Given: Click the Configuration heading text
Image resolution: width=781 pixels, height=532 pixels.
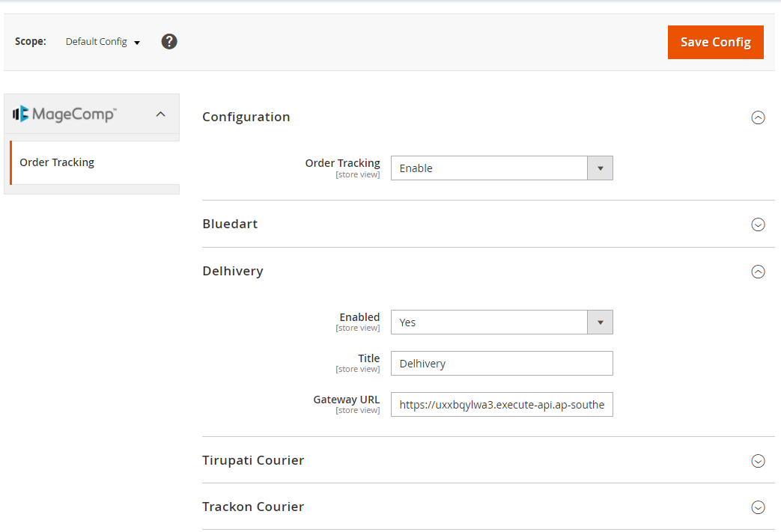Looking at the screenshot, I should pyautogui.click(x=246, y=117).
